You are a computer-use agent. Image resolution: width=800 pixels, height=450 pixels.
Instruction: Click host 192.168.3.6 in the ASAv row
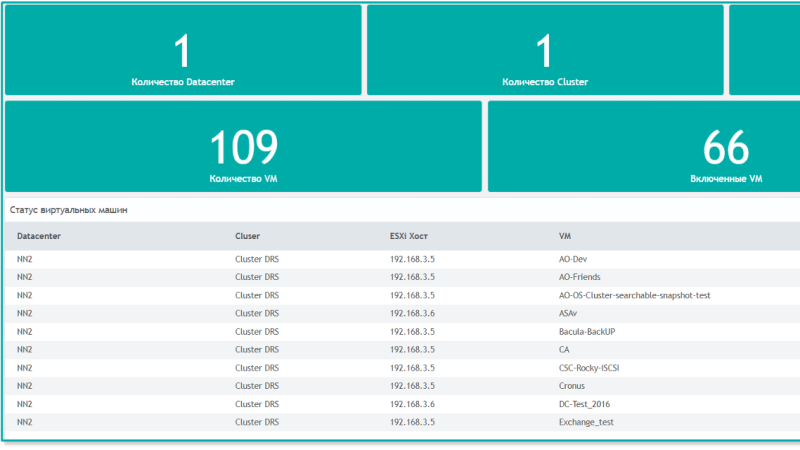pos(412,313)
